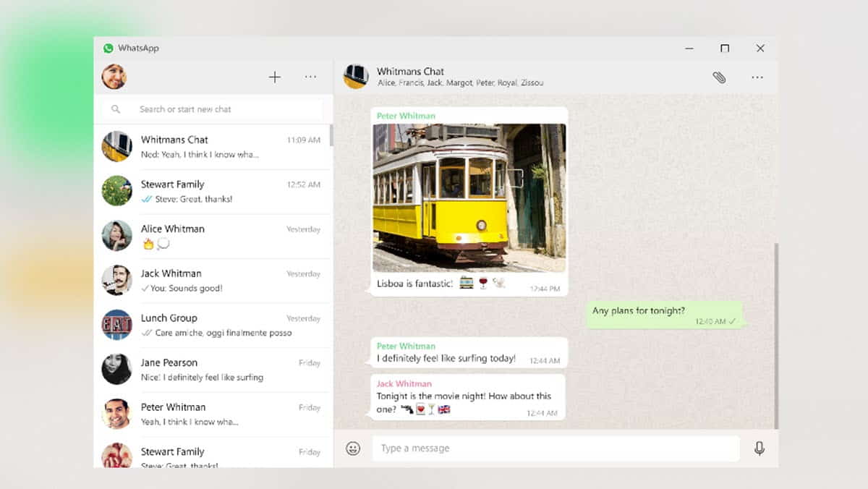Open the chat header three-dots menu

[757, 77]
